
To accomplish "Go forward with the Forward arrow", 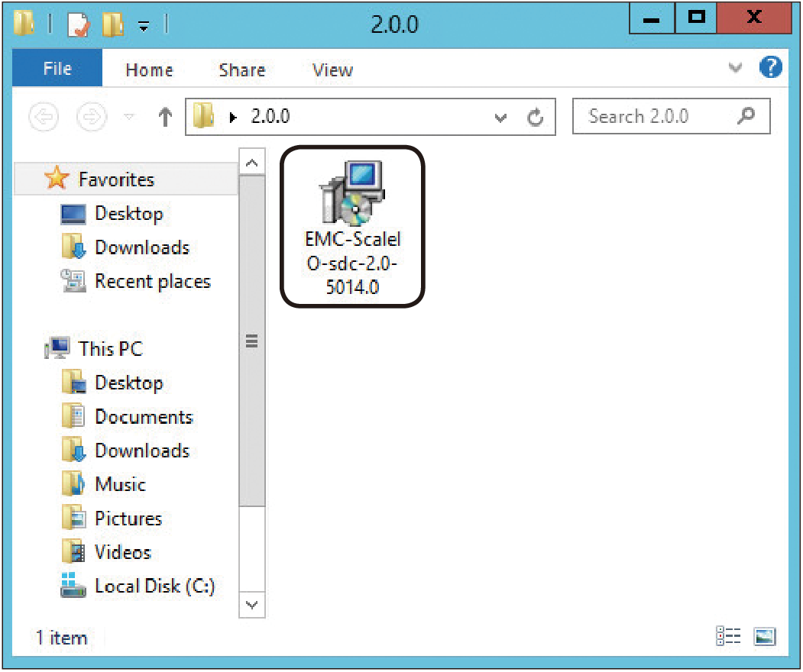I will coord(92,117).
